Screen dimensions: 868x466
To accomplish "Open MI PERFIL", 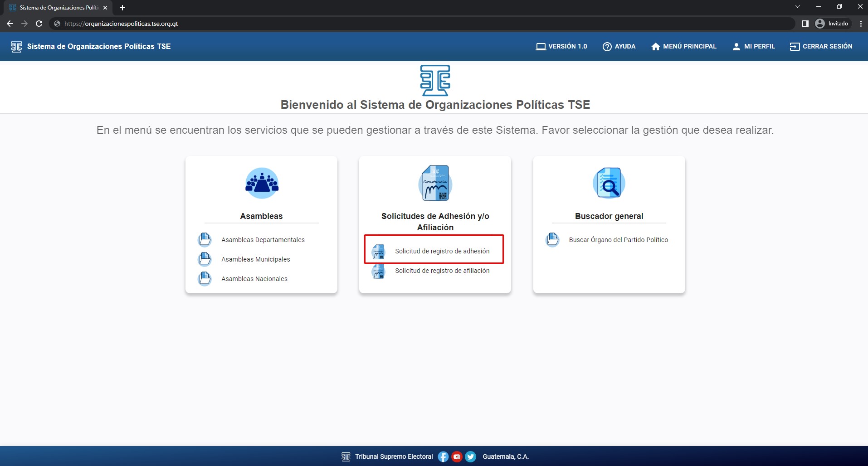I will click(x=754, y=47).
